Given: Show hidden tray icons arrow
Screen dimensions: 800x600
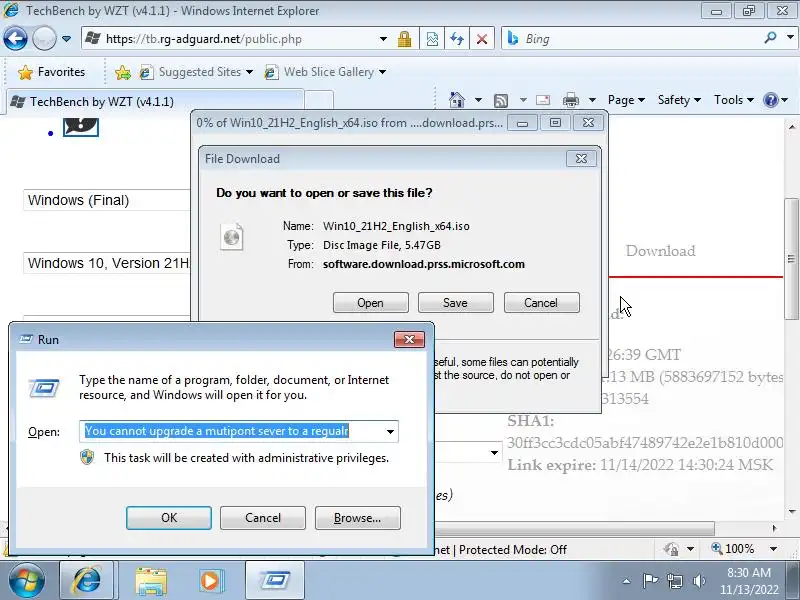Looking at the screenshot, I should click(x=626, y=581).
